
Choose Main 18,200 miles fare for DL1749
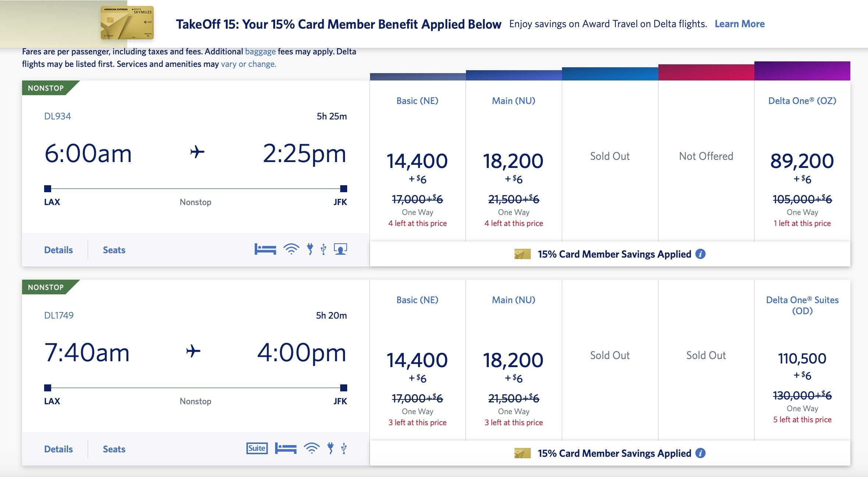(513, 361)
